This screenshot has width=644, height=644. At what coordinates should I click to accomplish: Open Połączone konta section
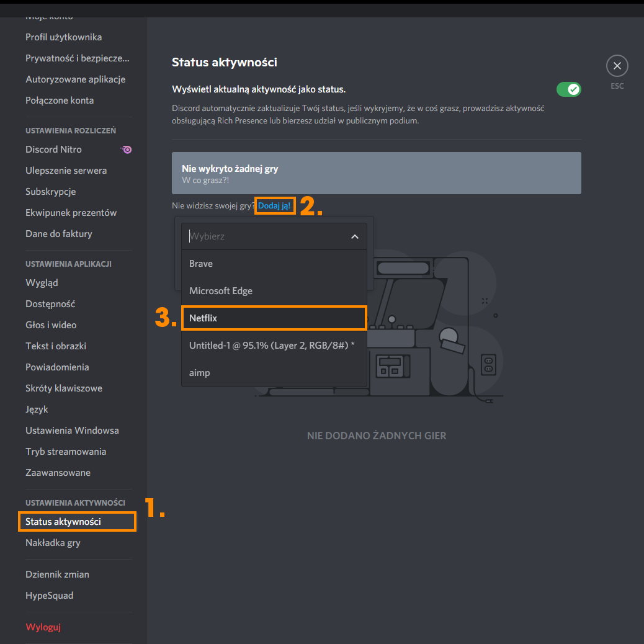60,101
